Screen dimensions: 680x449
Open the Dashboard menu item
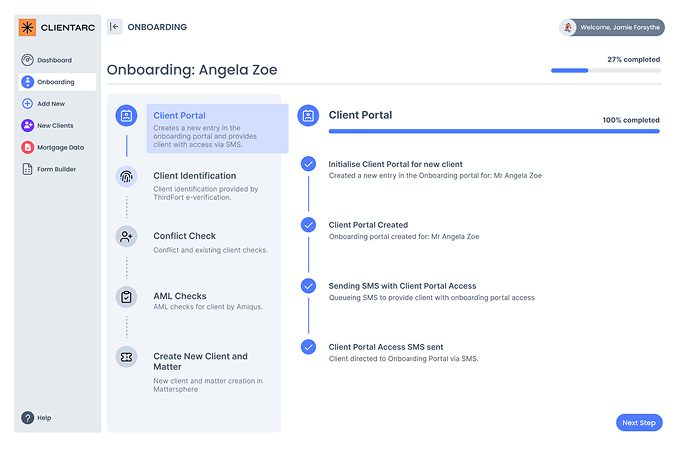coord(57,60)
